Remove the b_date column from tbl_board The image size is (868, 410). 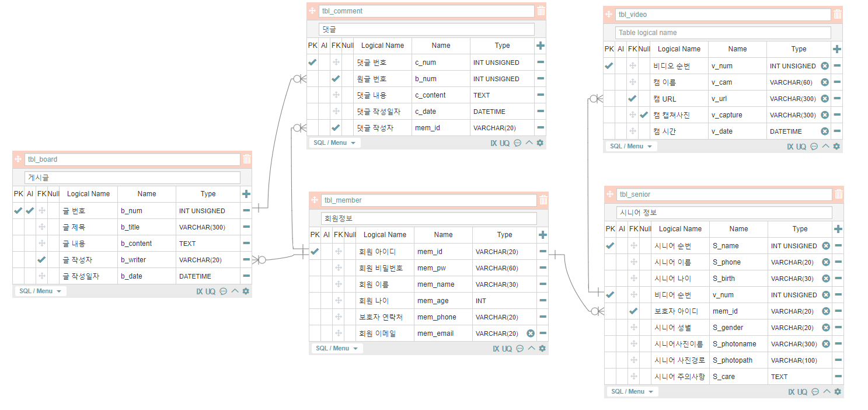click(x=246, y=276)
